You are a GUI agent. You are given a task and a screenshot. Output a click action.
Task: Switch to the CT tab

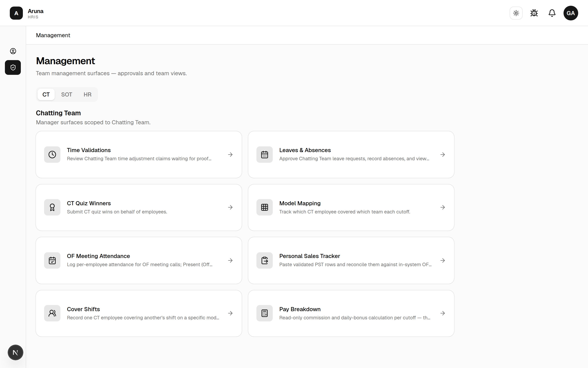pos(46,94)
